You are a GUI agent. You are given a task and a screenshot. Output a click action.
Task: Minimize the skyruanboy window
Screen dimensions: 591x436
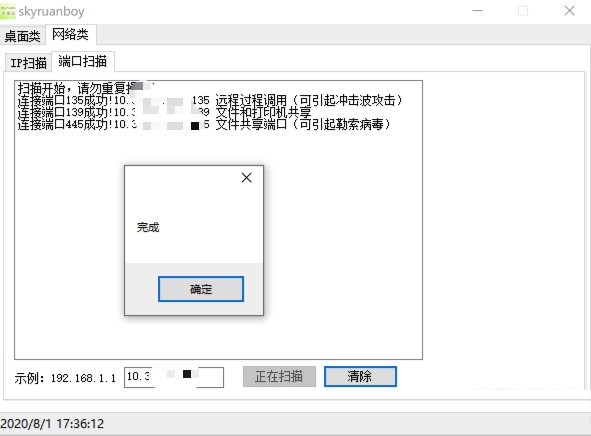point(478,11)
